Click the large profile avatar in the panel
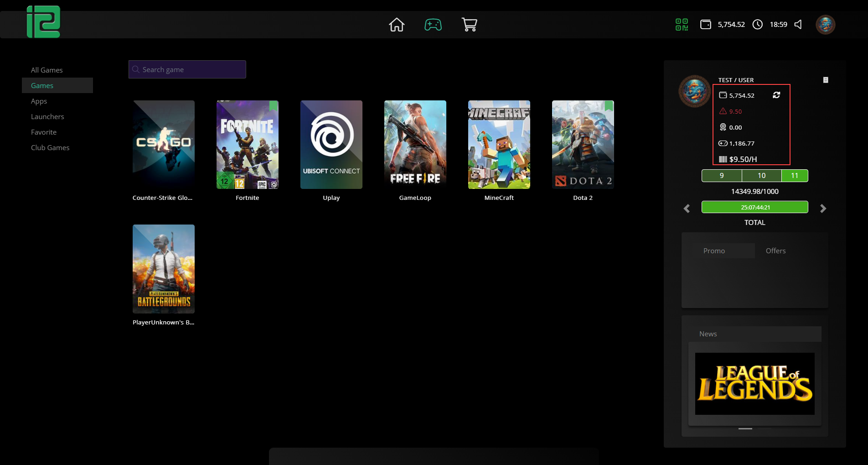The width and height of the screenshot is (868, 465). pyautogui.click(x=695, y=91)
